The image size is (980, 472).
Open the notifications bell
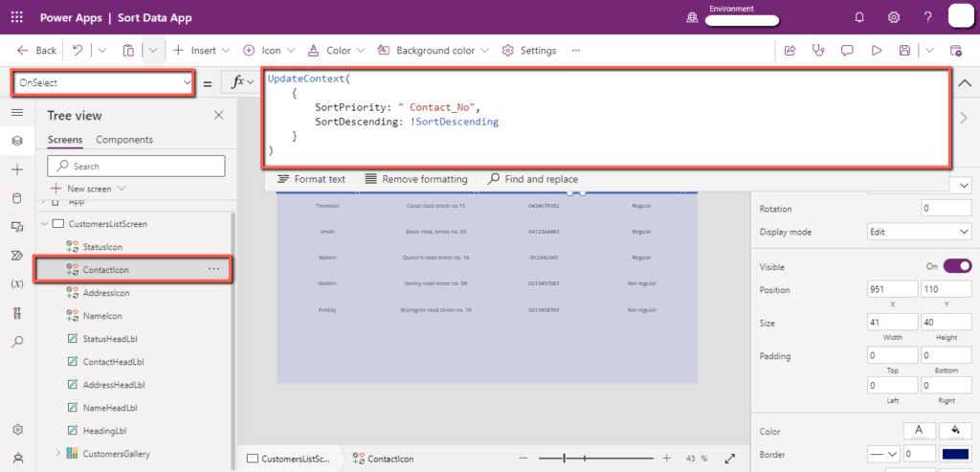click(x=859, y=17)
